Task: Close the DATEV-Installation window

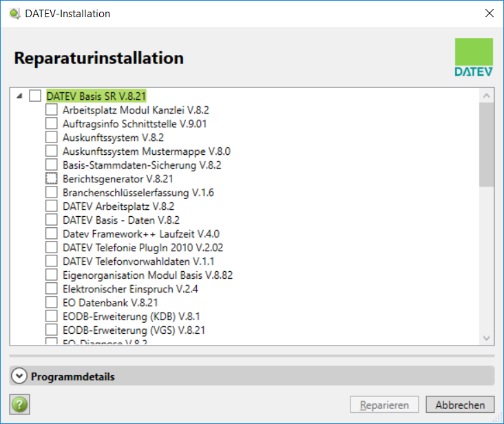Action: (x=490, y=13)
